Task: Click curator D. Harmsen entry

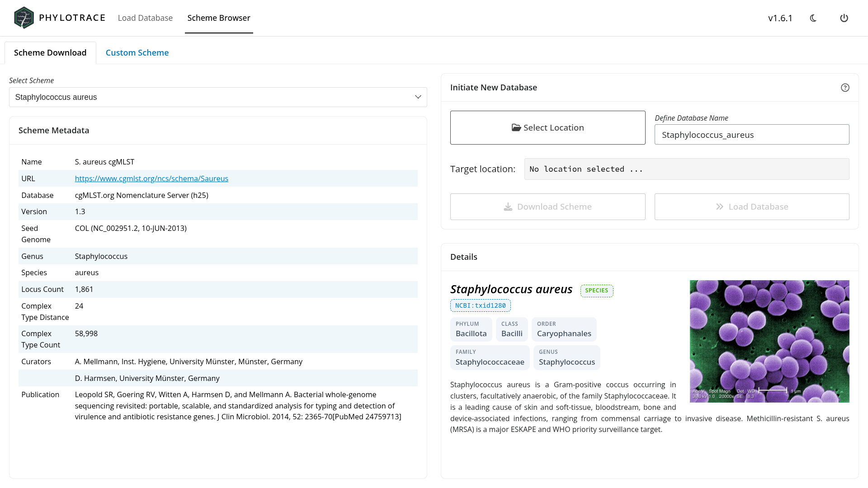Action: pos(147,378)
